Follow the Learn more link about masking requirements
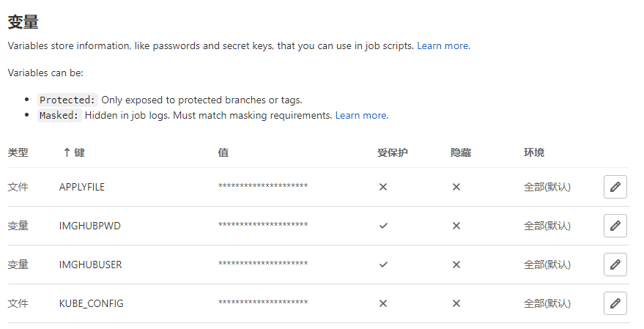This screenshot has height=329, width=644. pos(360,115)
